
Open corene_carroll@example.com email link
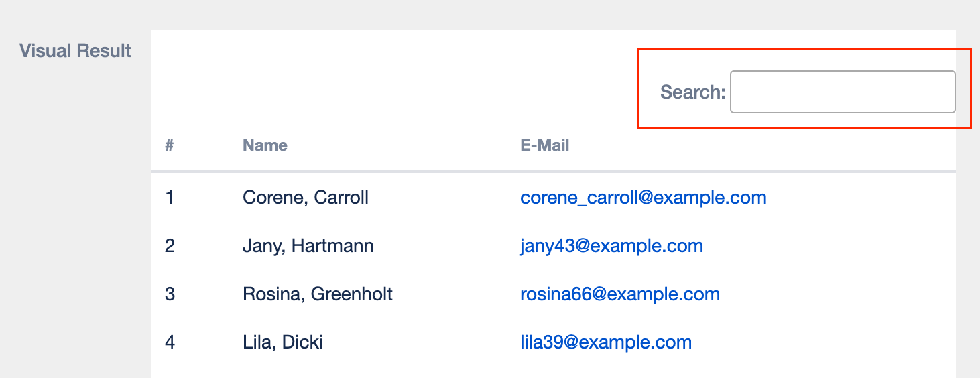click(643, 198)
